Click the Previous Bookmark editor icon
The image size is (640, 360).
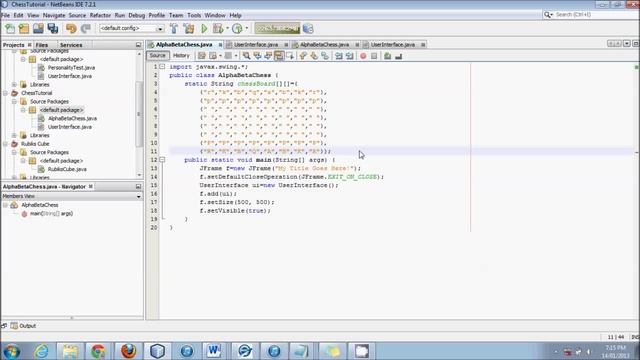pyautogui.click(x=303, y=56)
